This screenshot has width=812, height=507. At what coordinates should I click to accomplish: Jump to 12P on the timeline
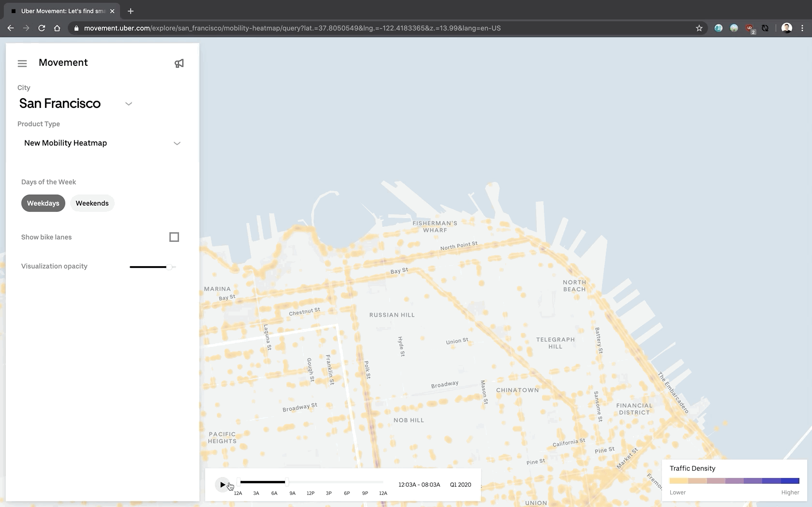pos(311,493)
